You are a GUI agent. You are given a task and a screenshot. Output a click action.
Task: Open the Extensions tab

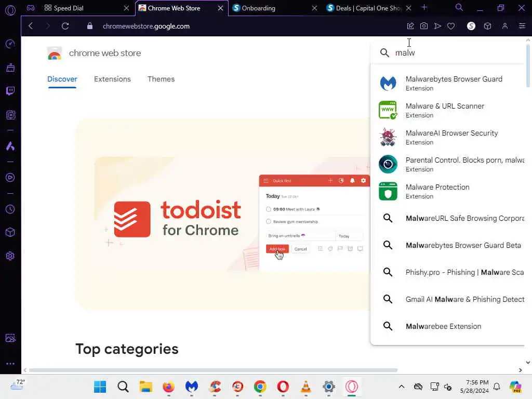point(112,79)
